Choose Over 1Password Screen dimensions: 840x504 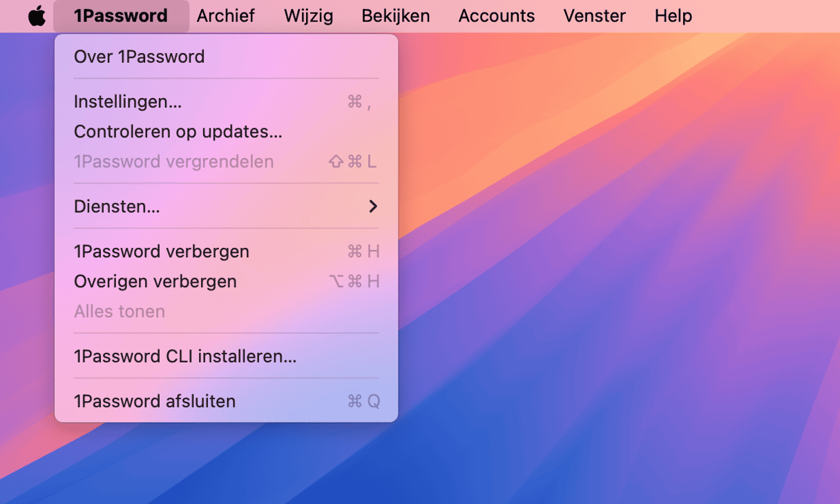(227, 57)
